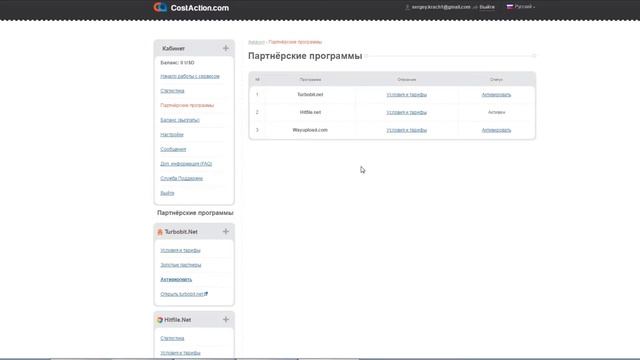This screenshot has width=640, height=360.
Task: Click the user email in the header
Action: (441, 7)
